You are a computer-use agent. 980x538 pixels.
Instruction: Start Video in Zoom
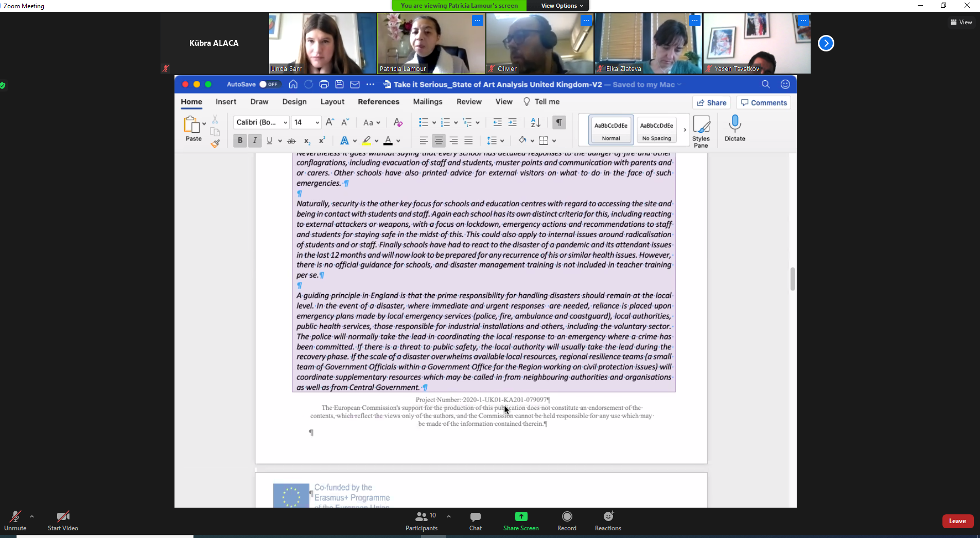click(x=63, y=517)
